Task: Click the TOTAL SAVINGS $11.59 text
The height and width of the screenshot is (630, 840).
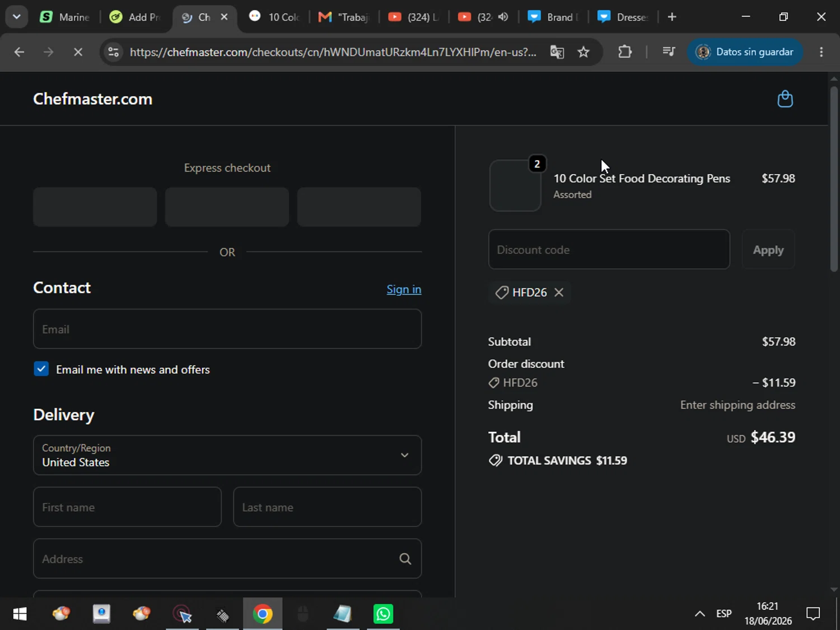Action: pyautogui.click(x=558, y=460)
